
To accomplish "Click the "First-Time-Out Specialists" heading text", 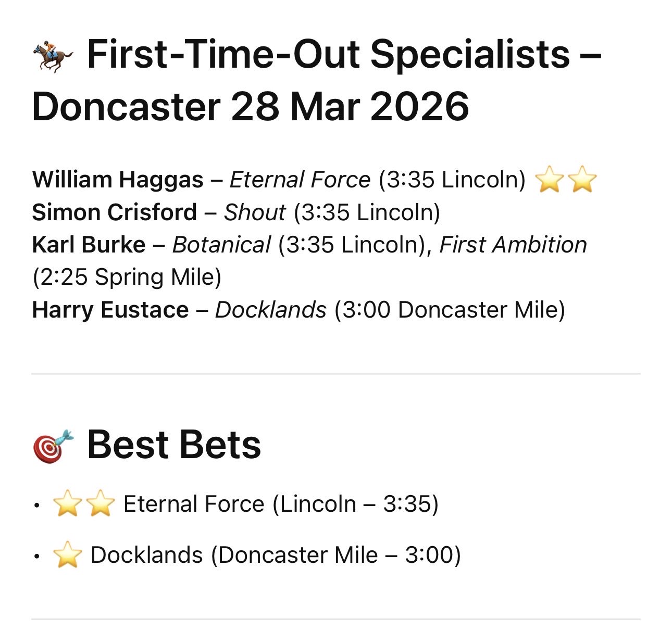I will coord(328,54).
